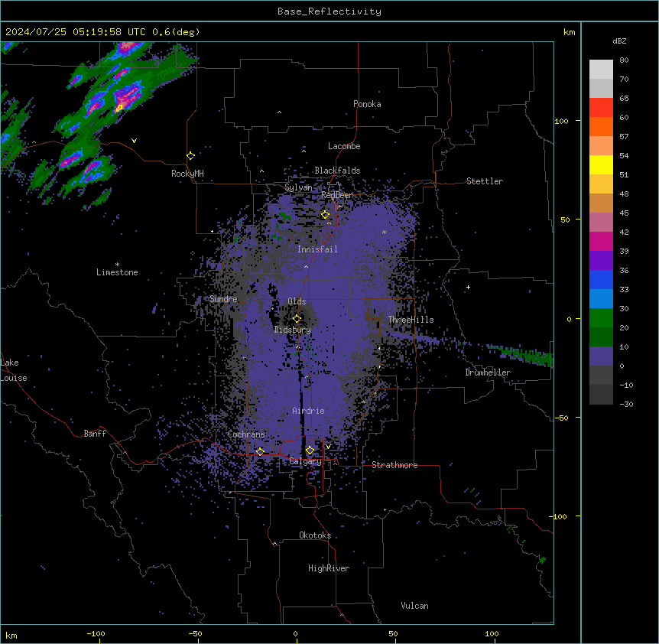
Task: Click the Blackfalds town label
Action: 337,171
